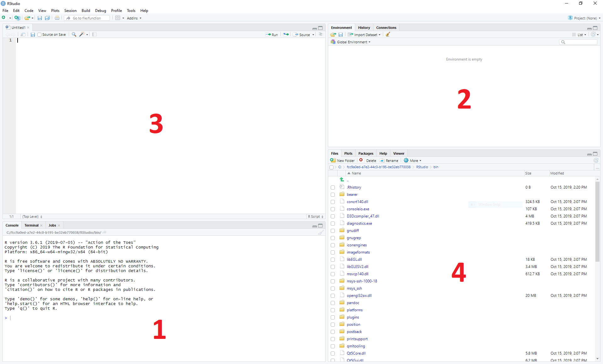Switch to the Packages tab

[x=366, y=153]
